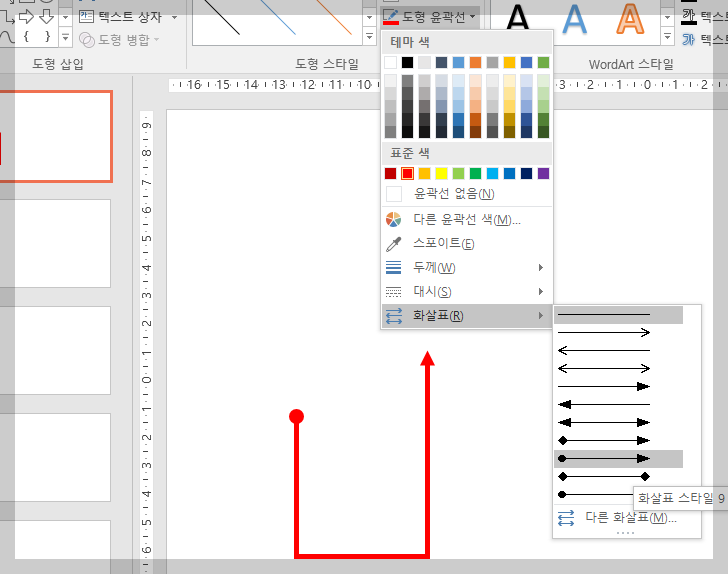The width and height of the screenshot is (728, 574).
Task: Pick the yellow standard color
Action: coord(442,173)
